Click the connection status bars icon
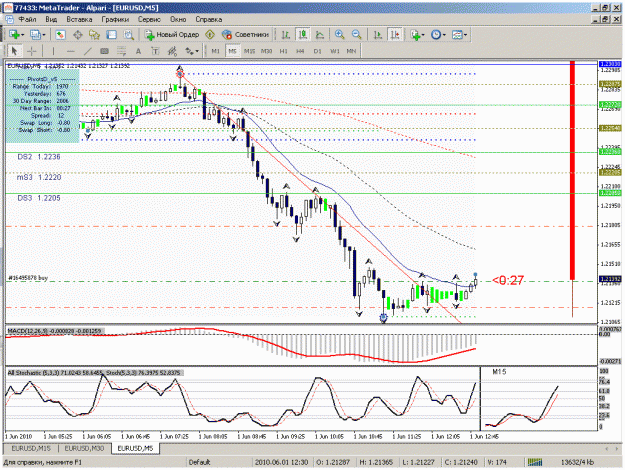The height and width of the screenshot is (470, 625). (x=535, y=462)
